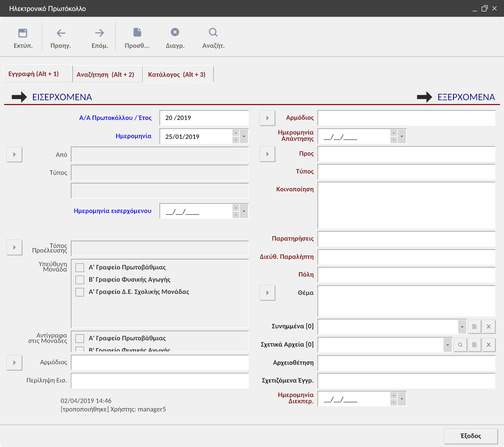The width and height of the screenshot is (504, 447).
Task: Go to next record (Επόμ.)
Action: tap(100, 33)
